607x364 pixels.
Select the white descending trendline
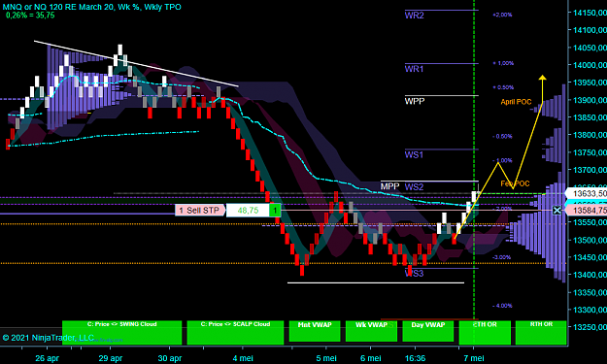[x=136, y=63]
